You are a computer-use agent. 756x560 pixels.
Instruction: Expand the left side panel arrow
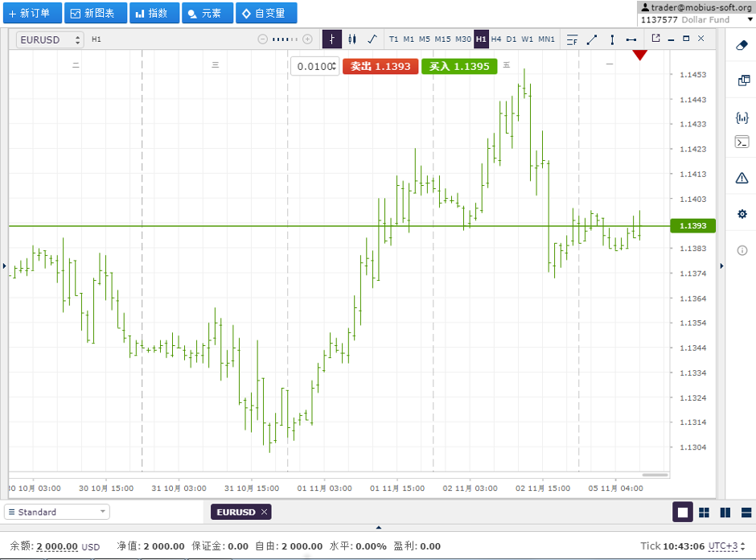point(4,266)
